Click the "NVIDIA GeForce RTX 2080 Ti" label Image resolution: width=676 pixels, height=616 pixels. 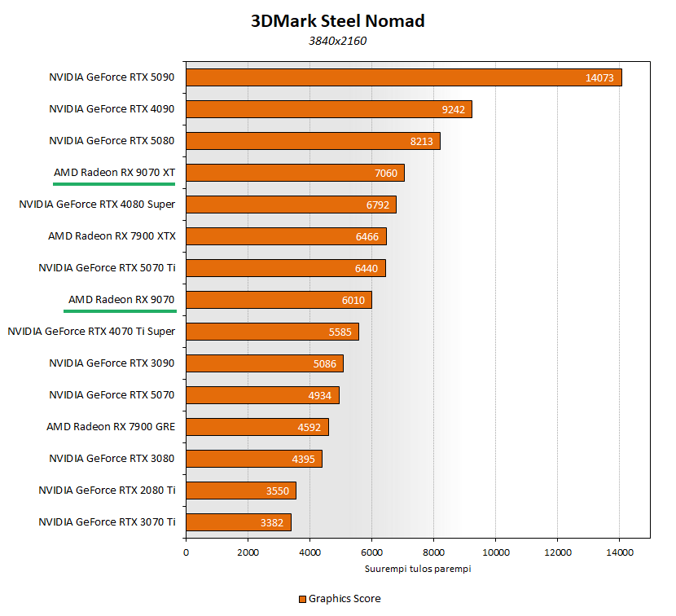107,491
